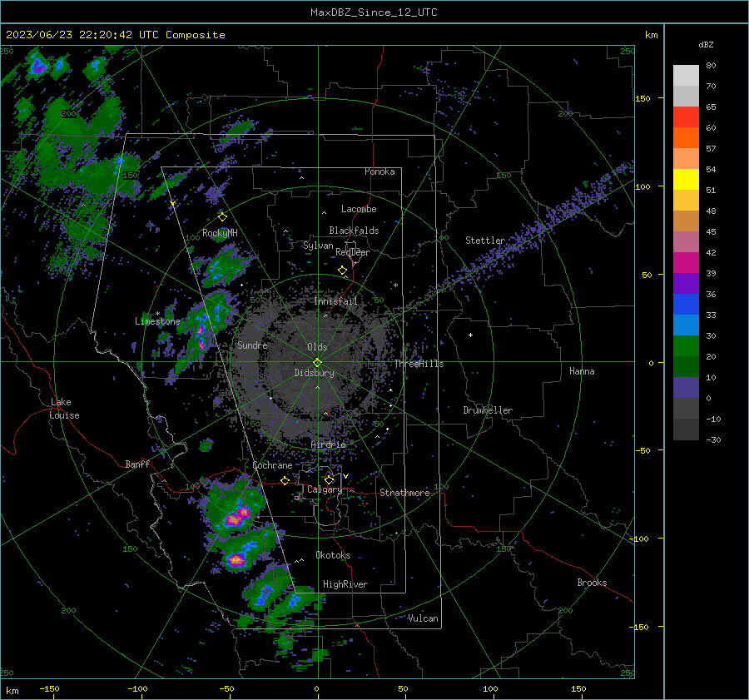Click the km unit label at top right
Screen dimensions: 749x700
tap(652, 35)
